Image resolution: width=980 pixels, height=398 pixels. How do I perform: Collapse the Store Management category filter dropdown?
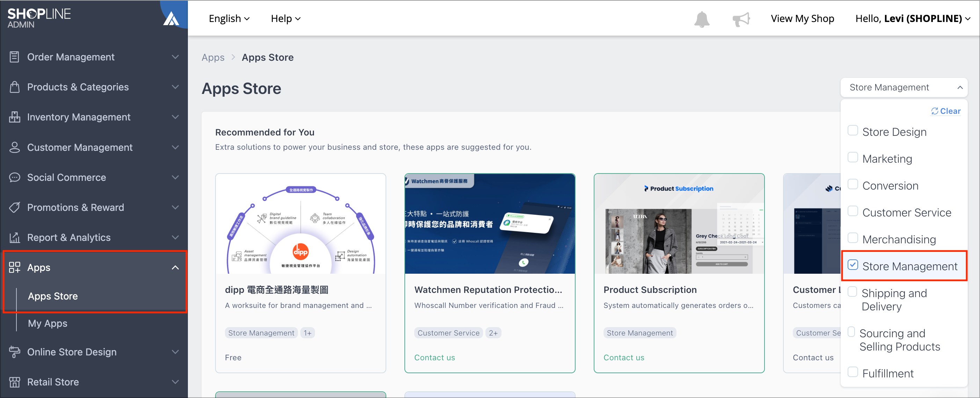[904, 87]
